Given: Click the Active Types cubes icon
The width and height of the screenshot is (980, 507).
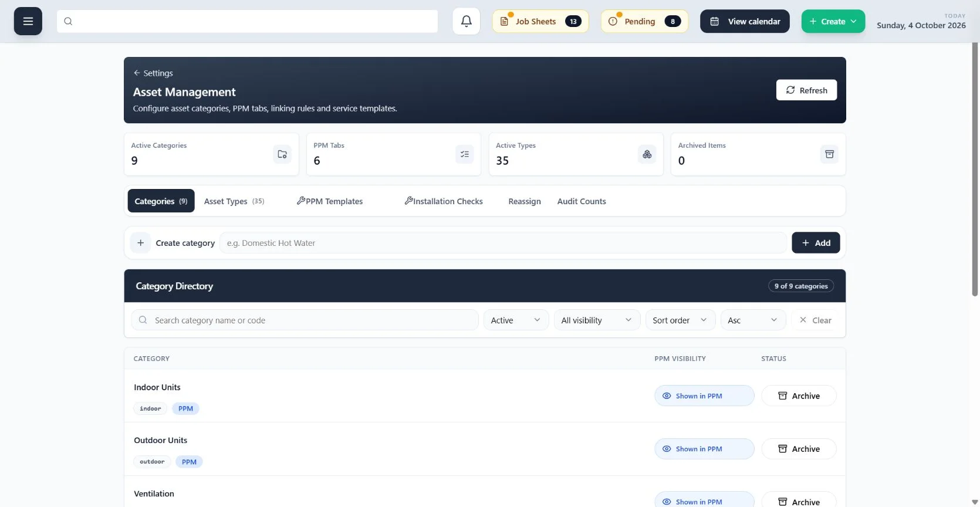Looking at the screenshot, I should (647, 154).
